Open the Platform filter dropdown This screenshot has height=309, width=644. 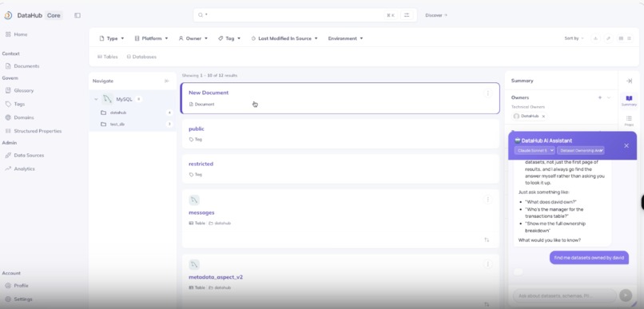pos(152,38)
